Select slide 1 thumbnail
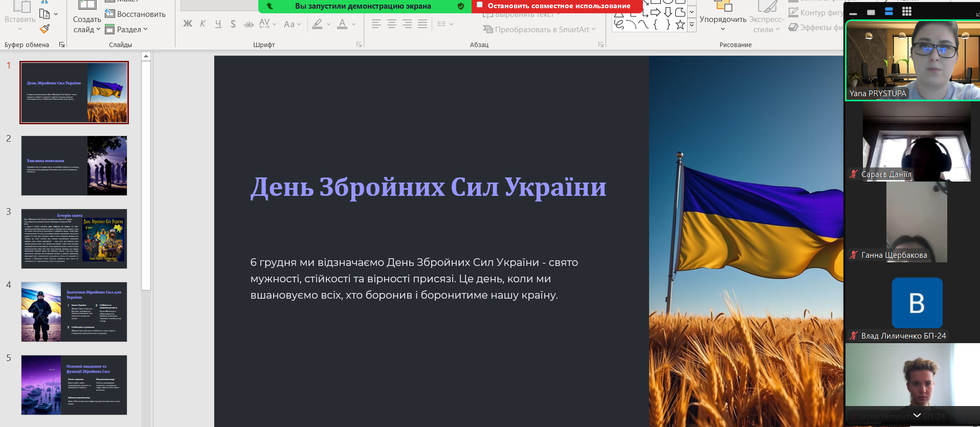 (x=74, y=93)
